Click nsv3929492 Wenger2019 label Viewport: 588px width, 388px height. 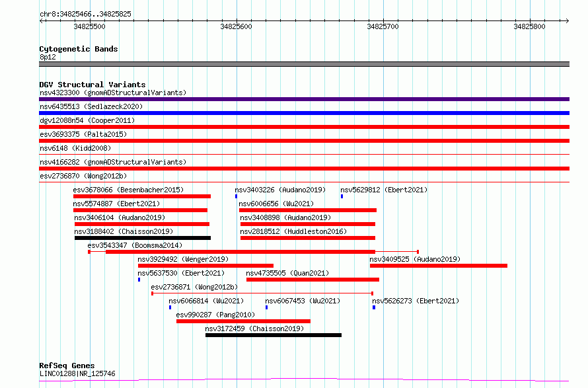click(x=183, y=259)
